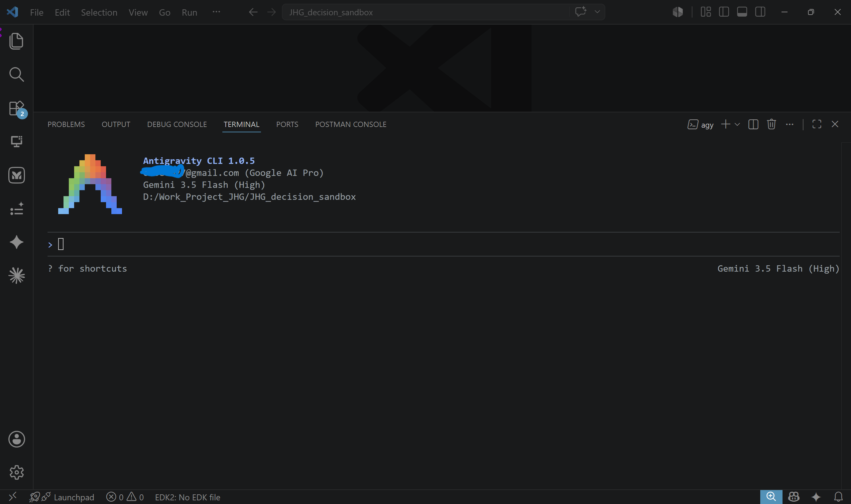
Task: Maximize the panel size
Action: pyautogui.click(x=817, y=124)
